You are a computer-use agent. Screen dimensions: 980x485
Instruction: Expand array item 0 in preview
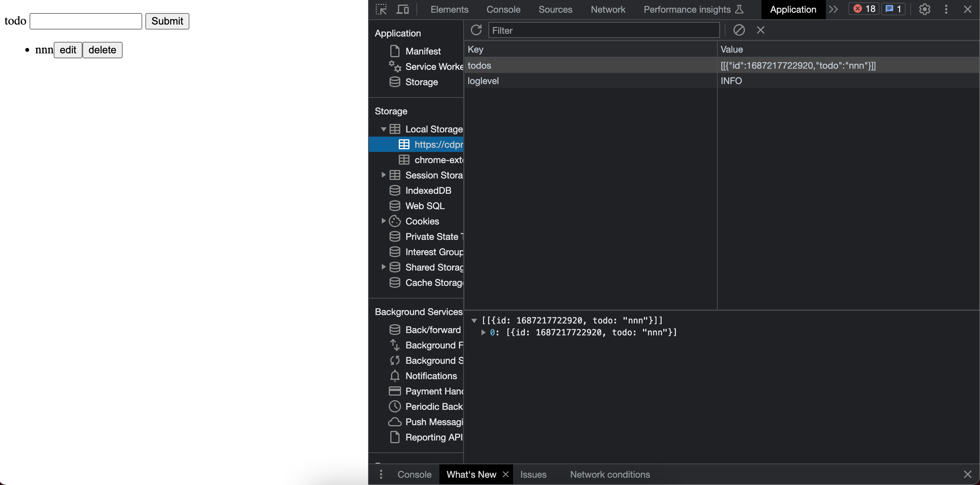pyautogui.click(x=483, y=333)
